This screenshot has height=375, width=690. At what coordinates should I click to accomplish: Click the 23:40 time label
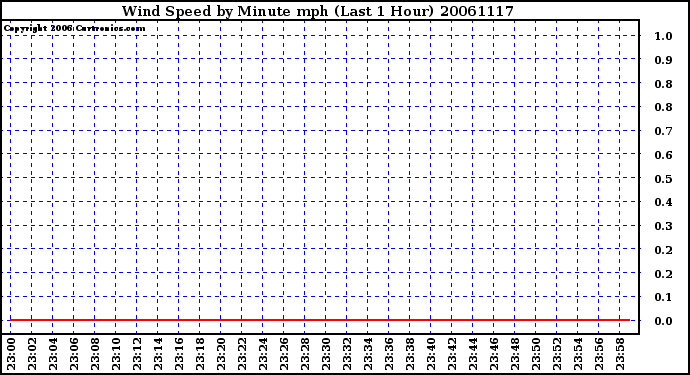[x=431, y=354]
